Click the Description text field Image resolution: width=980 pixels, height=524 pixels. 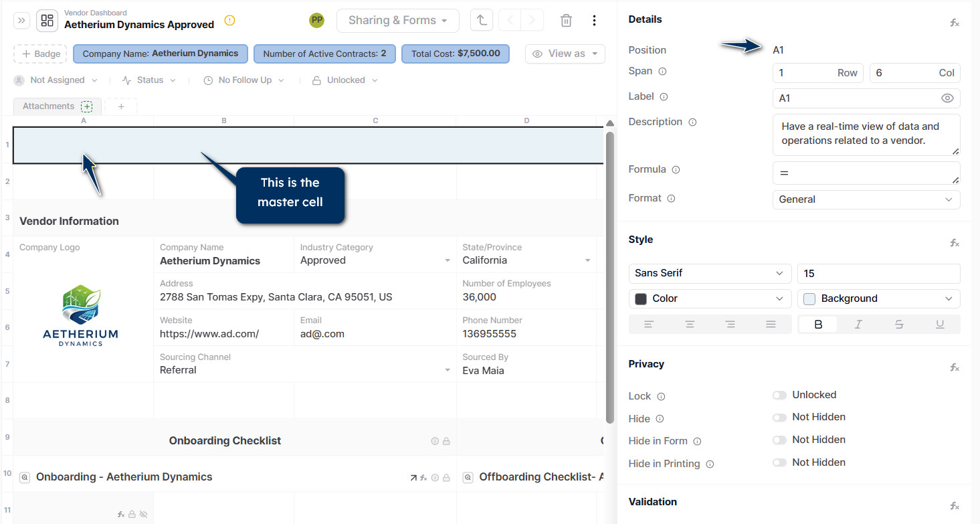click(866, 134)
